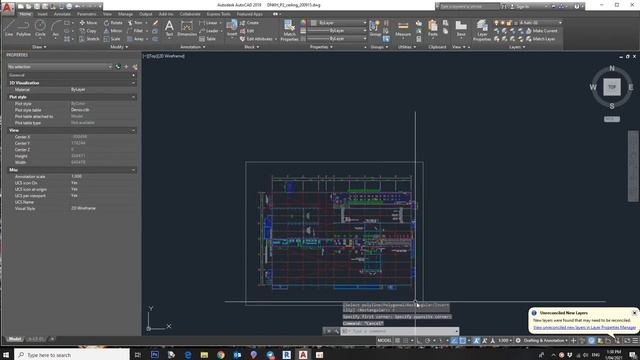Open the lineweight ByLayer dropdown
The width and height of the screenshot is (640, 360).
(x=337, y=31)
